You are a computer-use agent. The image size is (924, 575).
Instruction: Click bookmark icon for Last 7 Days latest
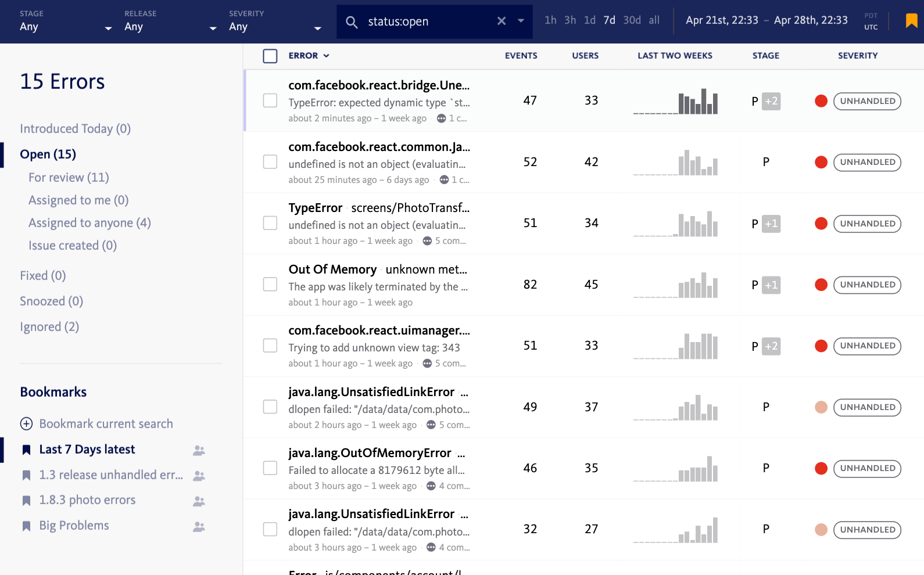(x=26, y=450)
